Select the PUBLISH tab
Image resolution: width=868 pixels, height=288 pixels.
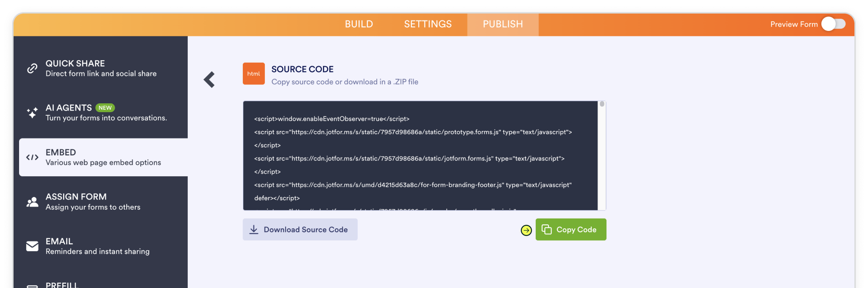503,24
